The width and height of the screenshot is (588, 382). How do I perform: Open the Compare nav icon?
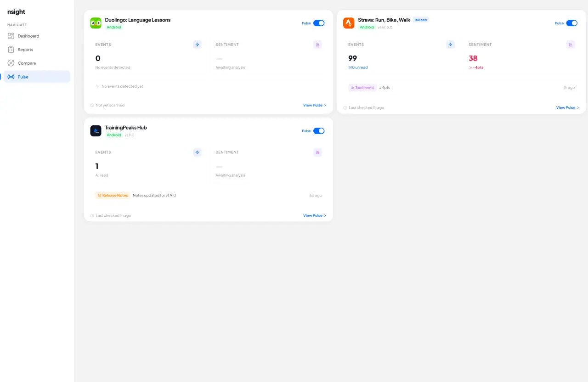pos(11,63)
